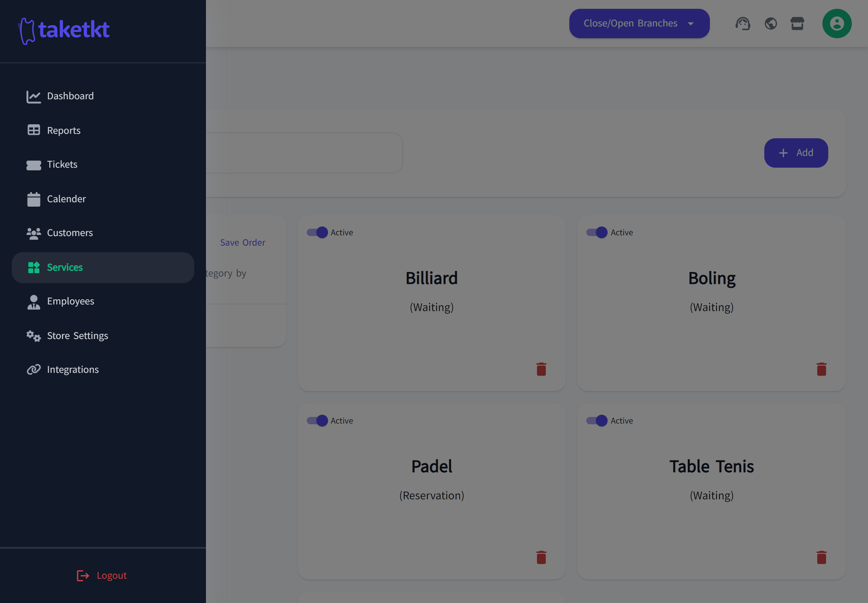Expand the Close/Open Branches dropdown

639,24
